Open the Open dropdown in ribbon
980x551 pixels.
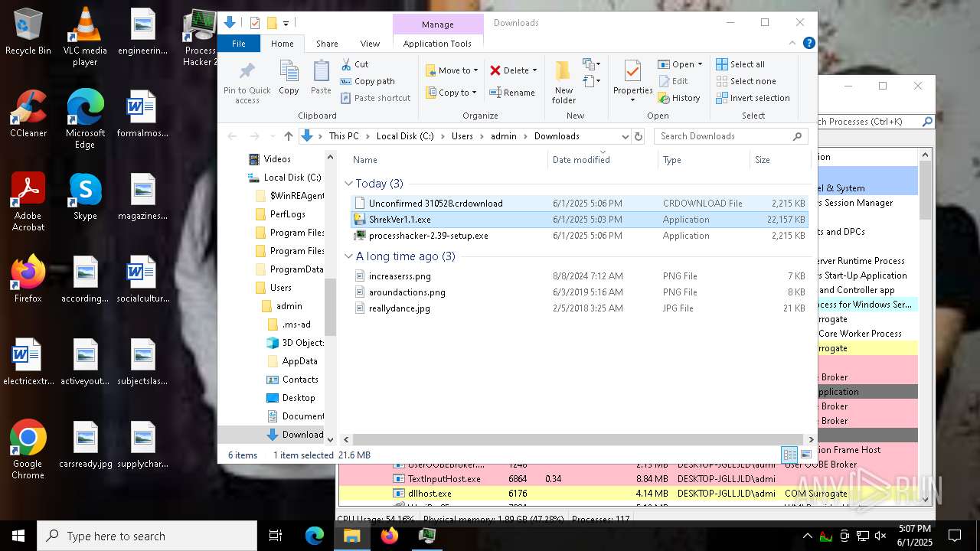[x=681, y=64]
